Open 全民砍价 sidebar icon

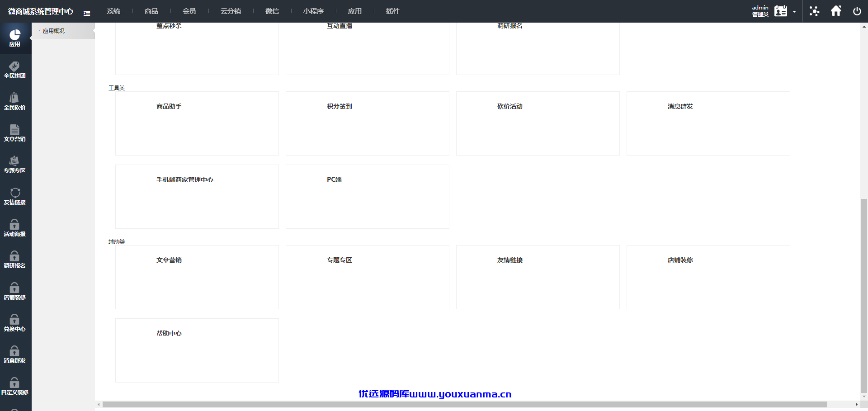click(x=15, y=102)
